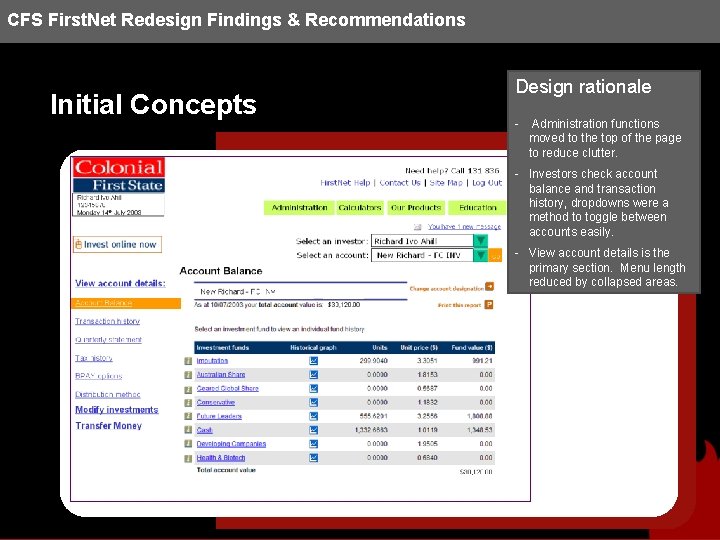This screenshot has width=720, height=540.
Task: Click info icon beside Cash fund
Action: click(188, 430)
